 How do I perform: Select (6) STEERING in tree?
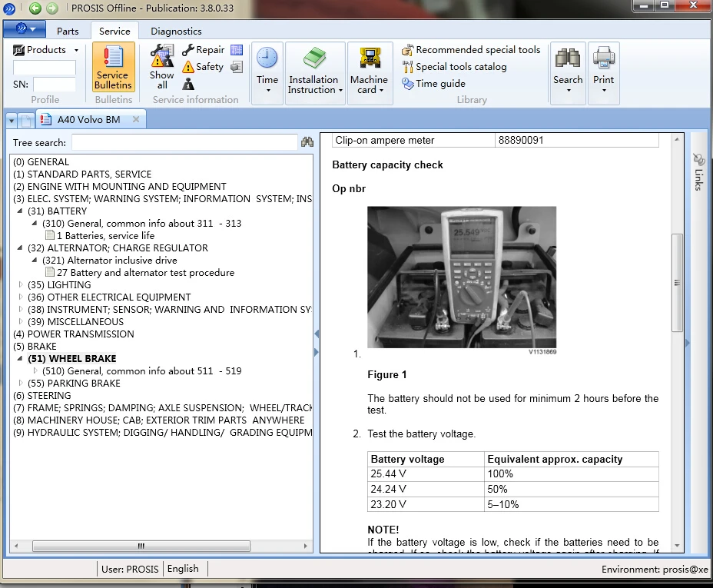point(41,395)
